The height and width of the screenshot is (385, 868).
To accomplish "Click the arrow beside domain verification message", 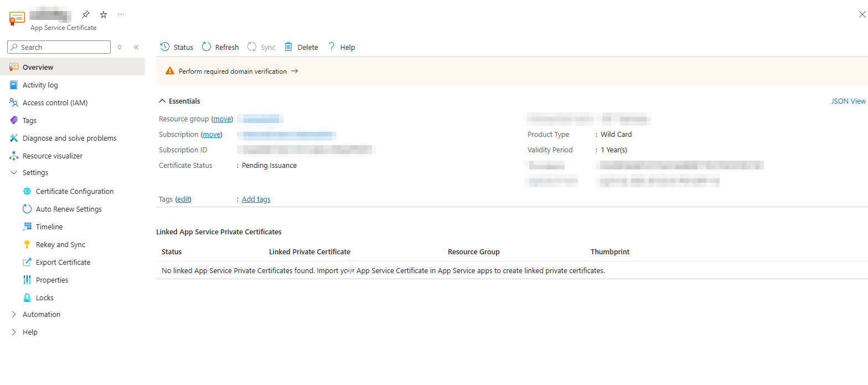I will click(x=294, y=71).
